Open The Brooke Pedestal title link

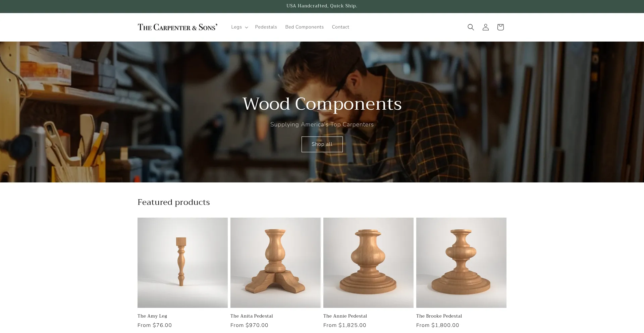439,316
